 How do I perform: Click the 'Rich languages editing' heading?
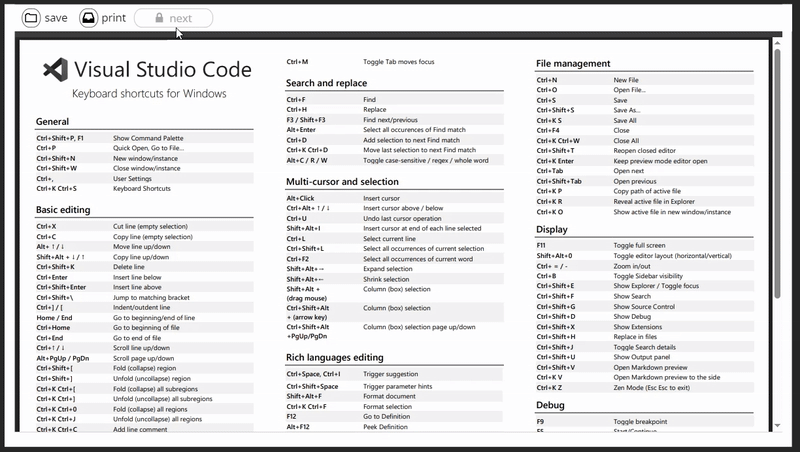pyautogui.click(x=334, y=357)
